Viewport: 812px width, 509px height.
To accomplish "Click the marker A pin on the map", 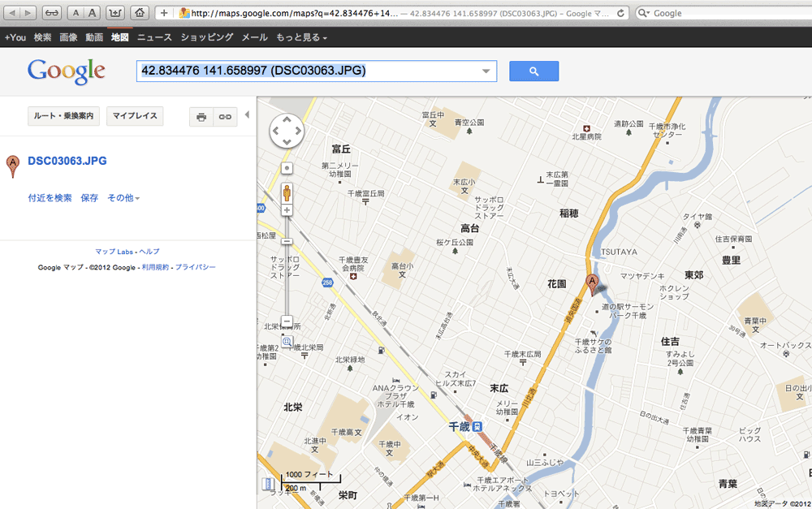I will (x=592, y=284).
